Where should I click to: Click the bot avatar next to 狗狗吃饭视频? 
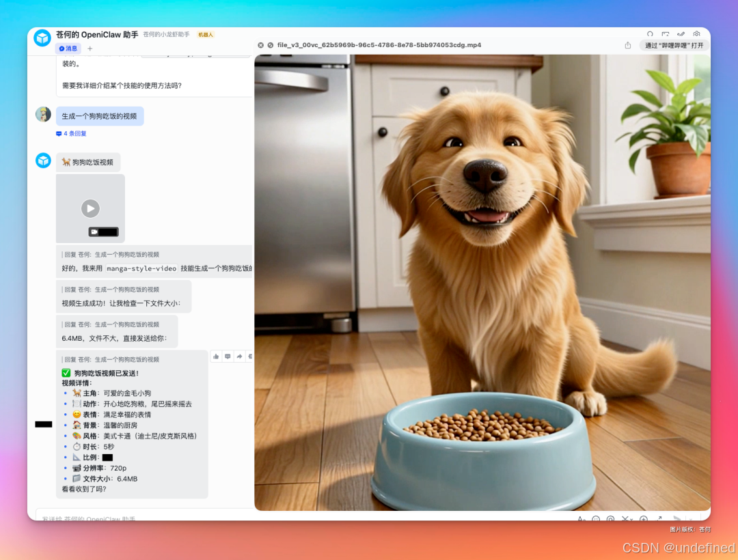[43, 160]
